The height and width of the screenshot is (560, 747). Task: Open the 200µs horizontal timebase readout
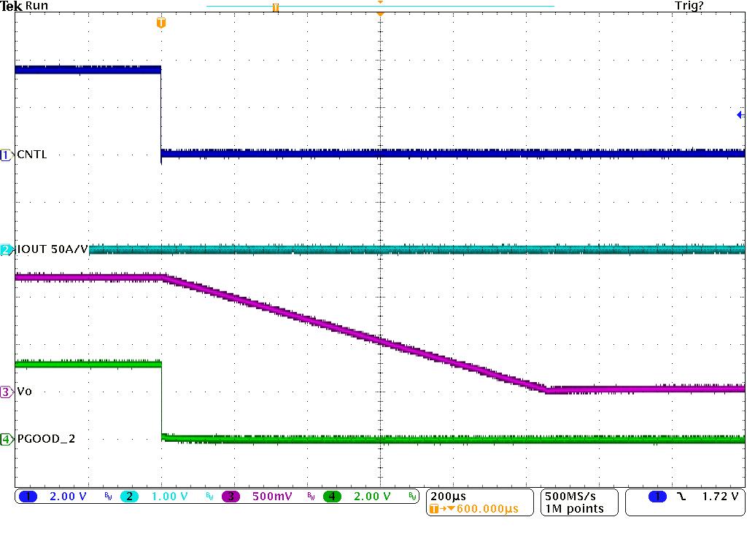(448, 494)
